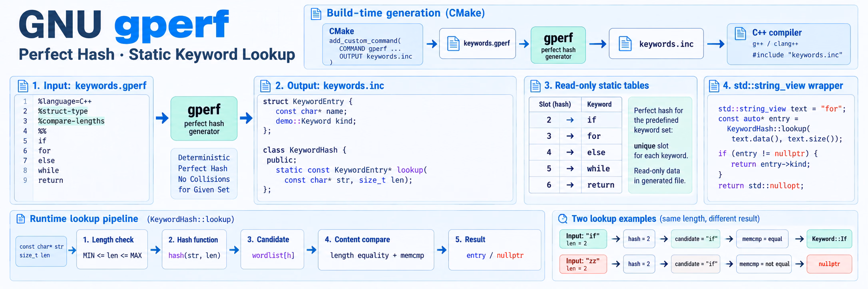This screenshot has width=868, height=289.
Task: Click the 'Input: "zz"' example box
Action: [x=583, y=264]
